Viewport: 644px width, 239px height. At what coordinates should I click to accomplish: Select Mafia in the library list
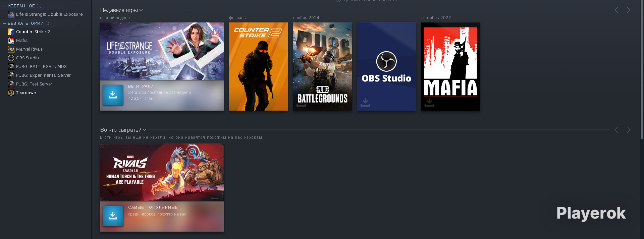coord(22,41)
